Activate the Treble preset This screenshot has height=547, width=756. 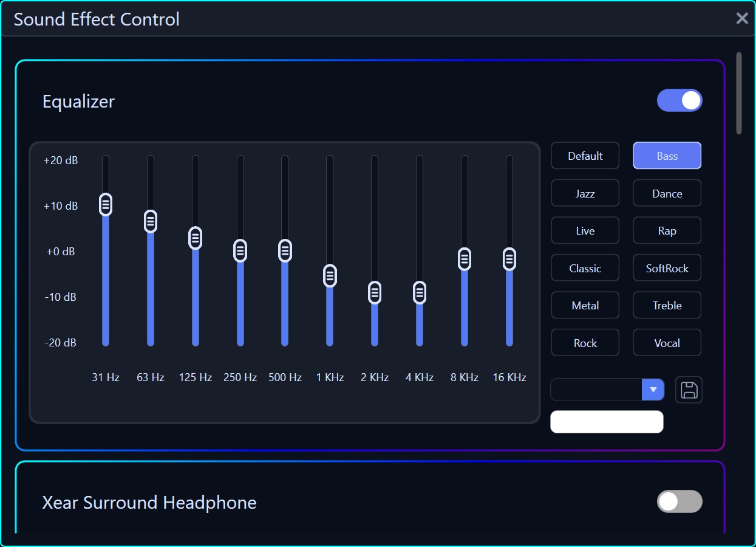667,305
